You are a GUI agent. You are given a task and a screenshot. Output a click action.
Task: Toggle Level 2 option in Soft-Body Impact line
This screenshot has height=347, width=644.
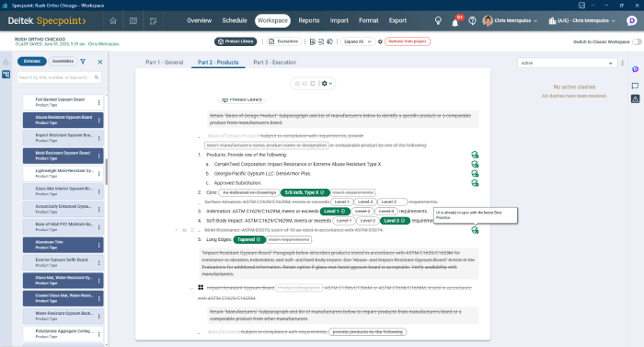tap(368, 221)
